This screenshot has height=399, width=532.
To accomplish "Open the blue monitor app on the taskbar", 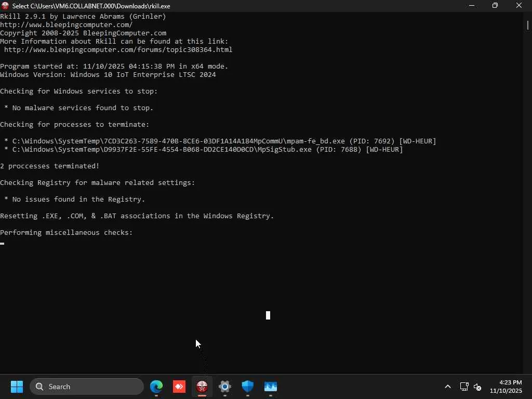I will click(x=270, y=387).
